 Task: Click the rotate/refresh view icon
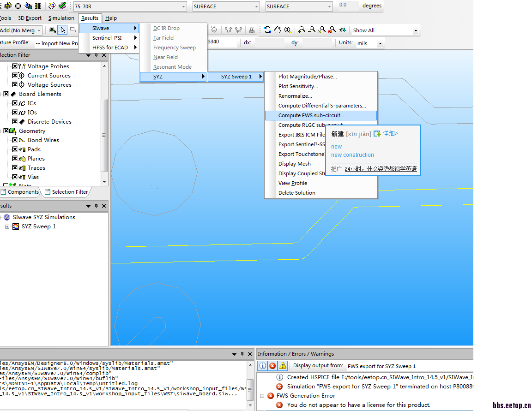pos(268,30)
